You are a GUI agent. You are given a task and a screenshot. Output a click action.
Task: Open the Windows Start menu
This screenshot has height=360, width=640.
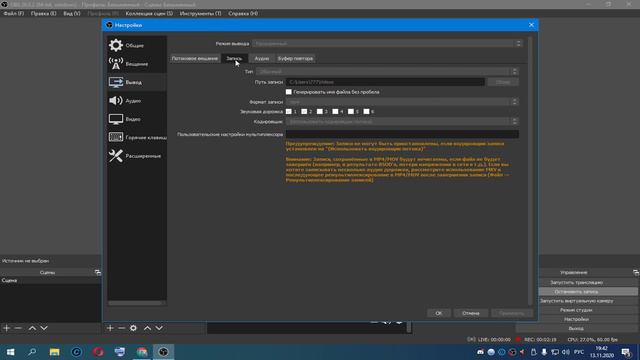[x=11, y=352]
